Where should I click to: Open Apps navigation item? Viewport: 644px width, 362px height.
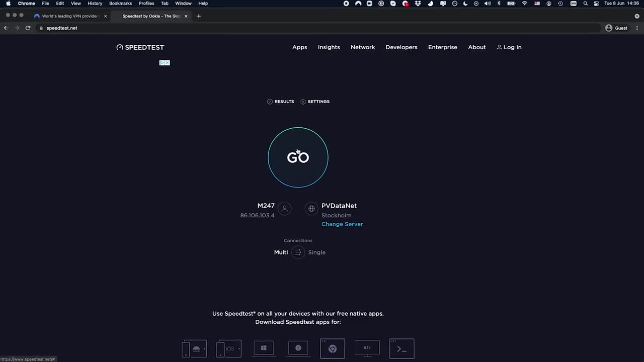pos(299,47)
